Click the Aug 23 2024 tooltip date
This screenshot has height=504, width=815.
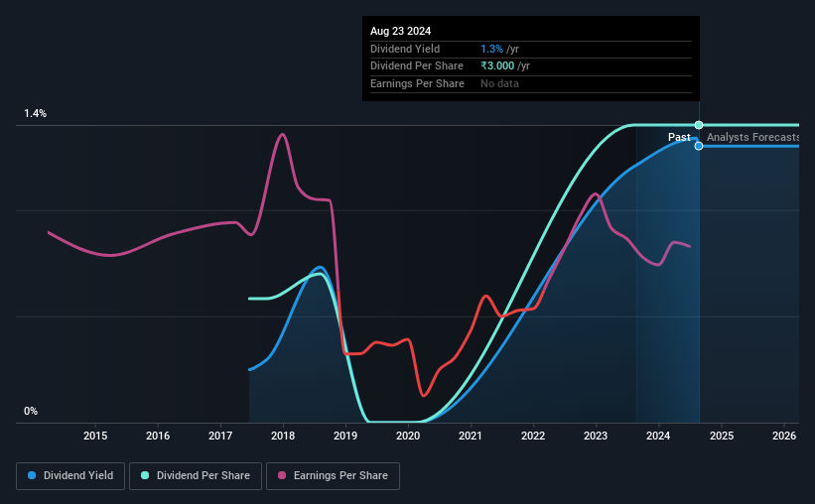coord(400,31)
